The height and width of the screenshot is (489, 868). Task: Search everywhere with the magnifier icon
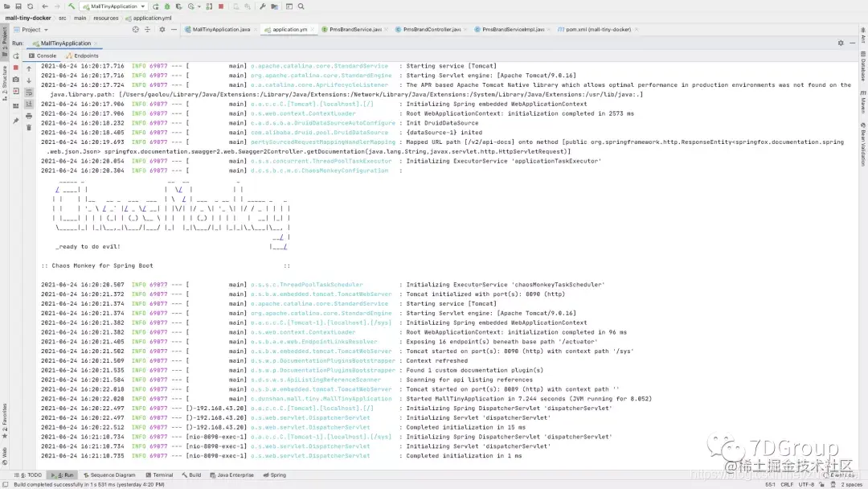[301, 6]
